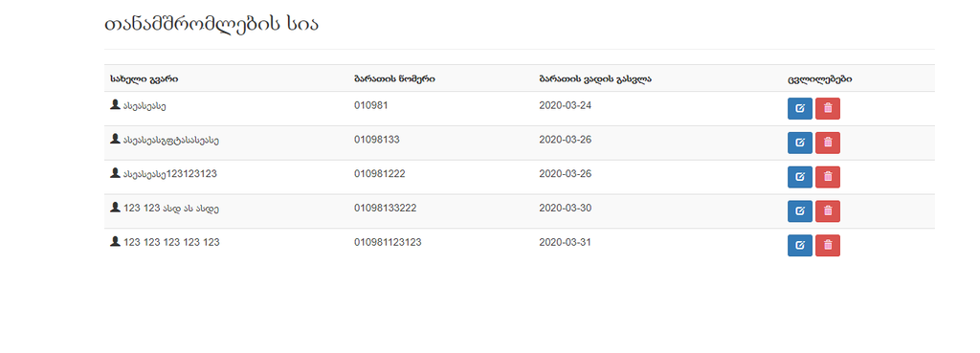Select the person icon in first row
Viewport: 980px width, 353px height.
coord(115,105)
